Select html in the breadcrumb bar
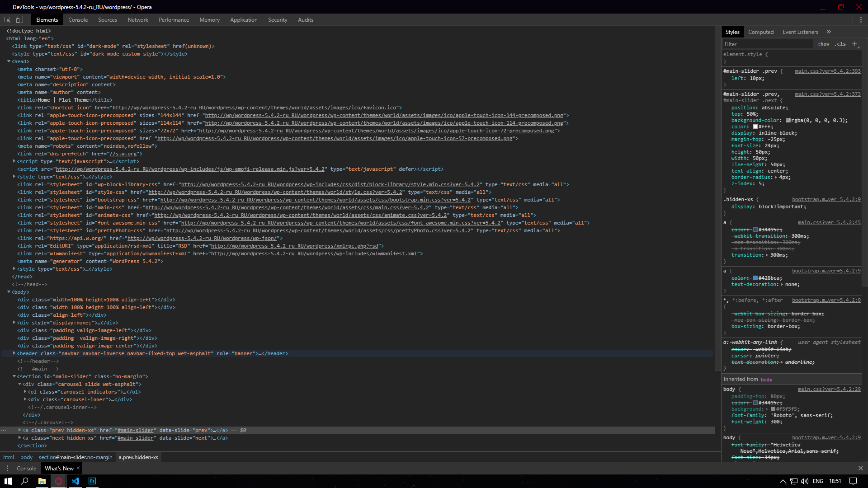 pos(9,457)
